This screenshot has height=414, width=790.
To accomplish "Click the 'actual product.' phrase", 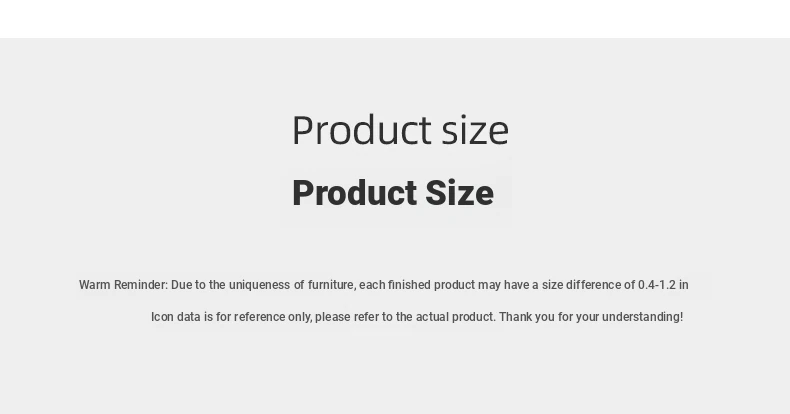I will point(455,317).
